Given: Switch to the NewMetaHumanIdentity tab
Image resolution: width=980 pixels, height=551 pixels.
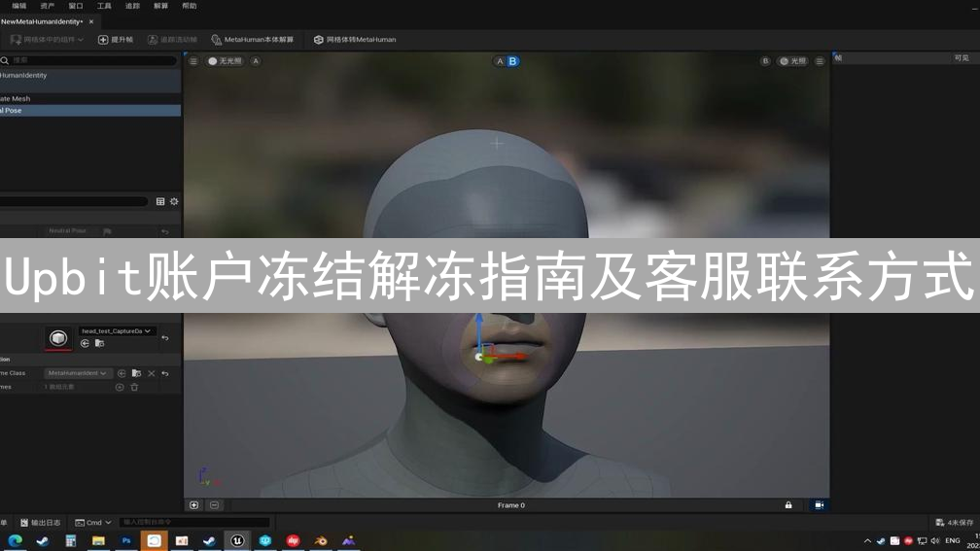Looking at the screenshot, I should 41,21.
